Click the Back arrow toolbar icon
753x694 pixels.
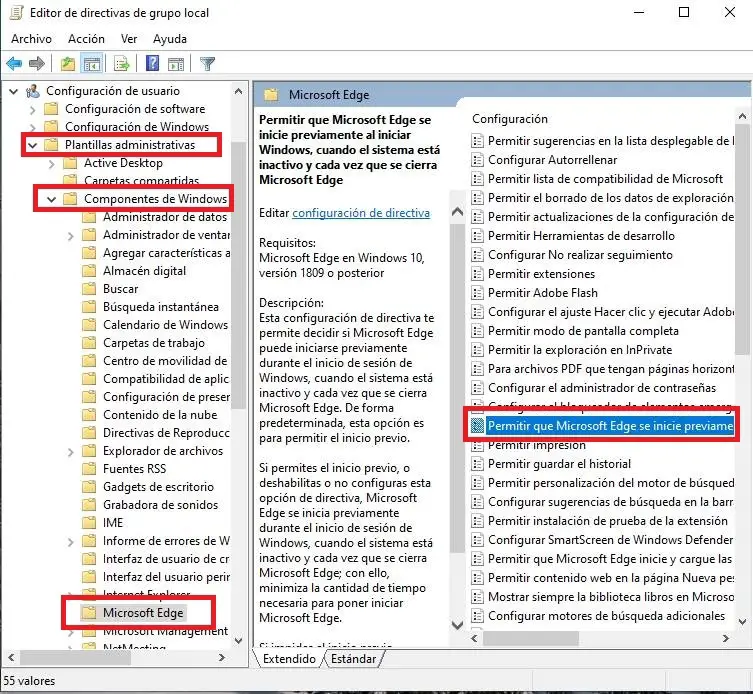coord(14,63)
